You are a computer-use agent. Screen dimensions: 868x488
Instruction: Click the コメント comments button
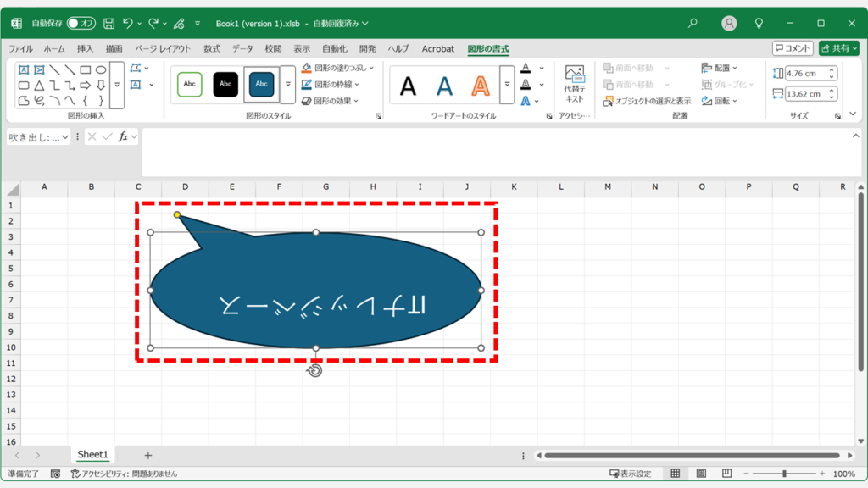[793, 49]
